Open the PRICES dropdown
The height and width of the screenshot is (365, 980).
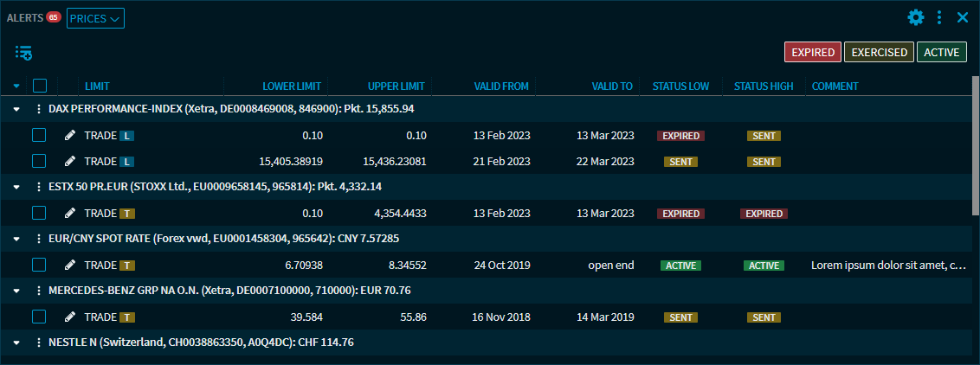(x=95, y=18)
